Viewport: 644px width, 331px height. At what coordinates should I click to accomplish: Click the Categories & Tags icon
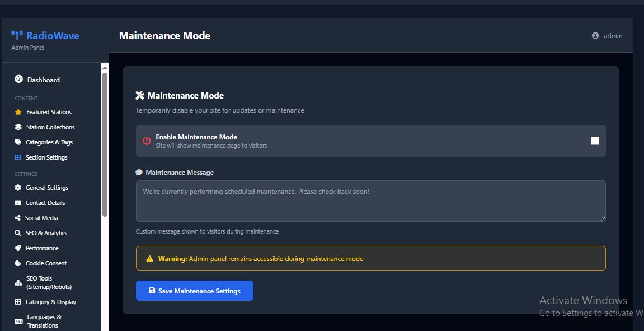18,142
